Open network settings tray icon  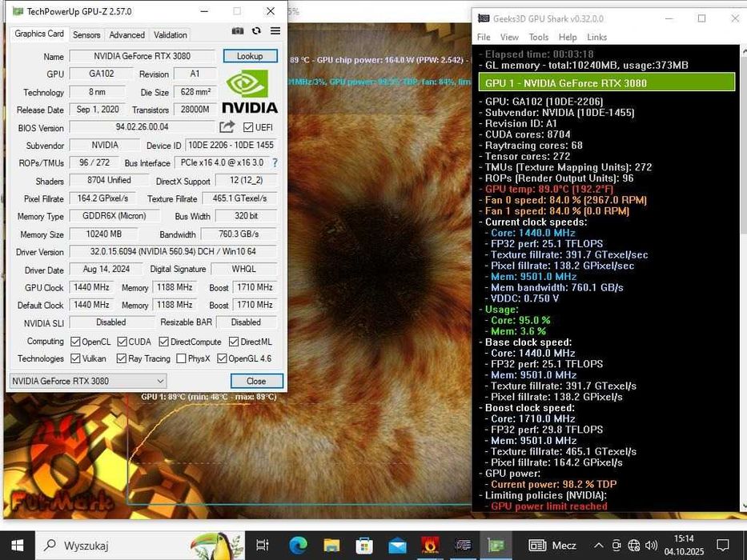point(633,546)
